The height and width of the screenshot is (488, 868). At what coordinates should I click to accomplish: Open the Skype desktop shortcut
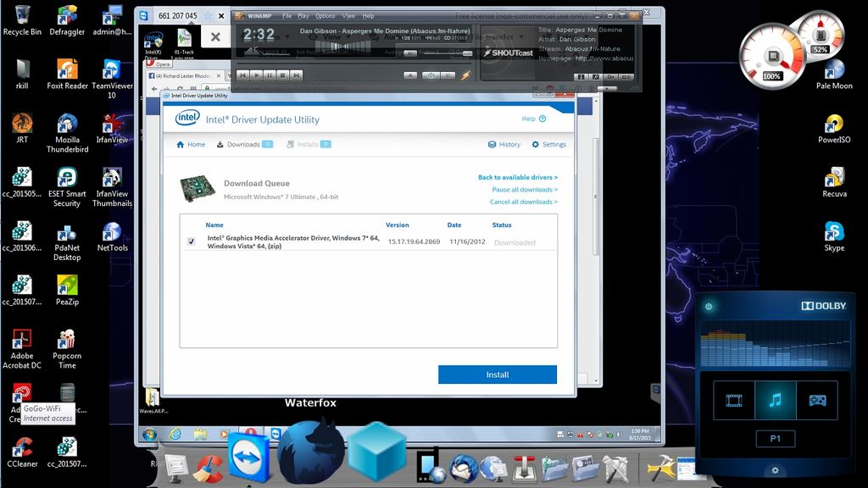tap(834, 233)
